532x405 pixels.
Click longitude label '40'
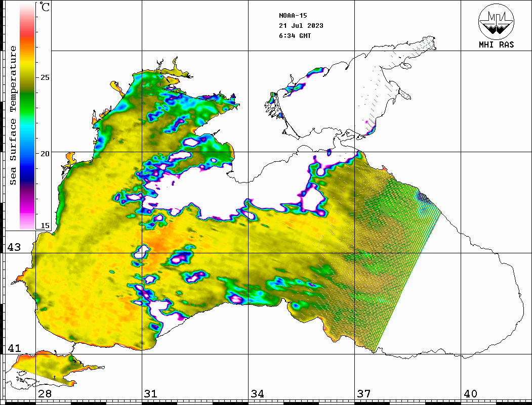[x=470, y=394]
